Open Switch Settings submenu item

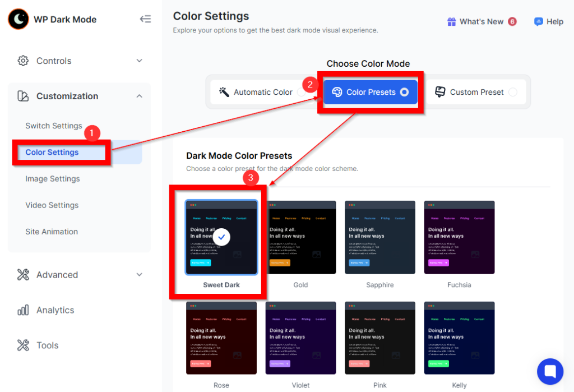click(x=53, y=126)
